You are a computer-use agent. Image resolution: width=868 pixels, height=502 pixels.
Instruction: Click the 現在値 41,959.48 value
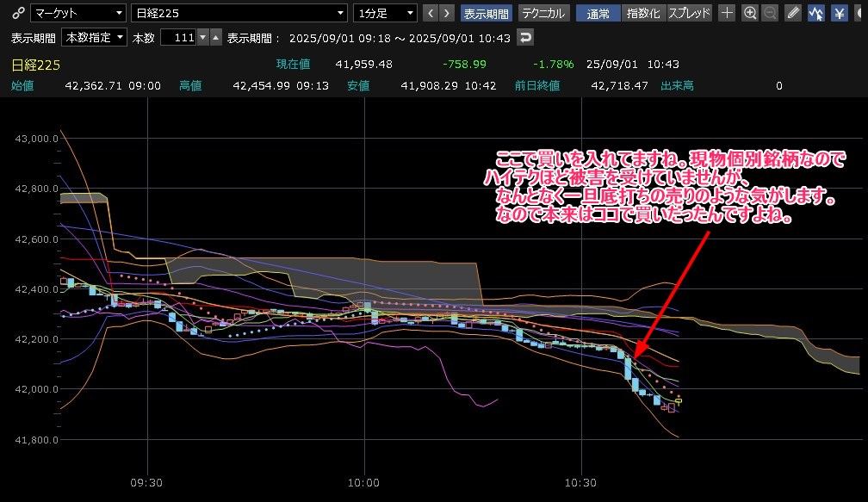click(x=363, y=65)
